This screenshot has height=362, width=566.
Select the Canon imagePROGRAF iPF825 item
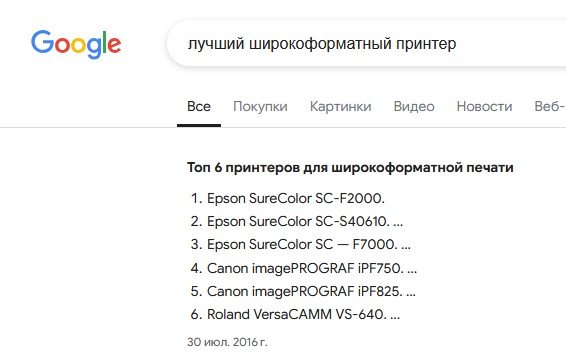pos(305,292)
